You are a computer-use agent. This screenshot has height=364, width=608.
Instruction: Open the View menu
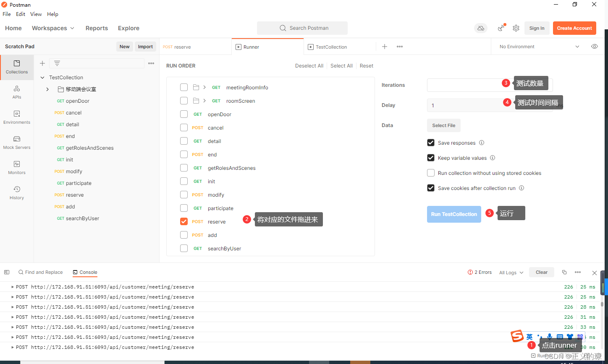pos(36,14)
